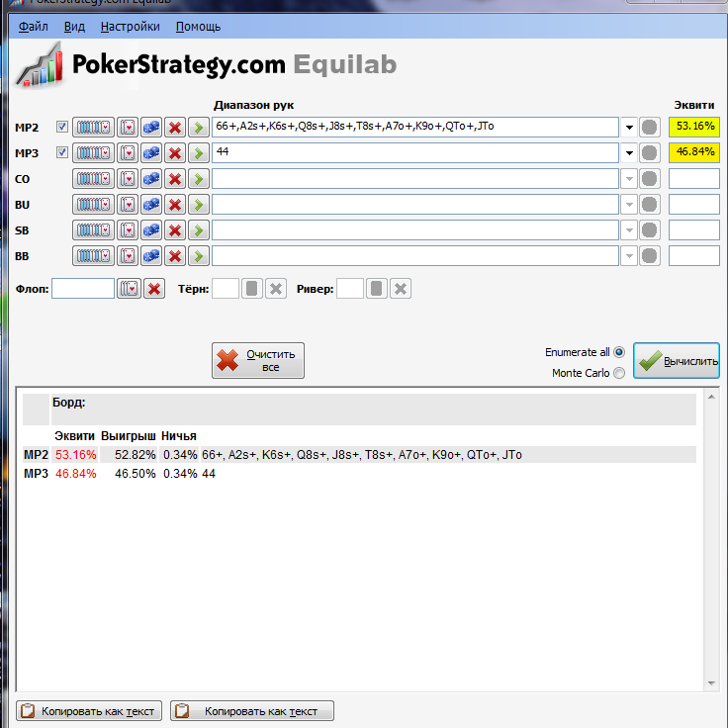Expand SB range history dropdown

coord(629,230)
